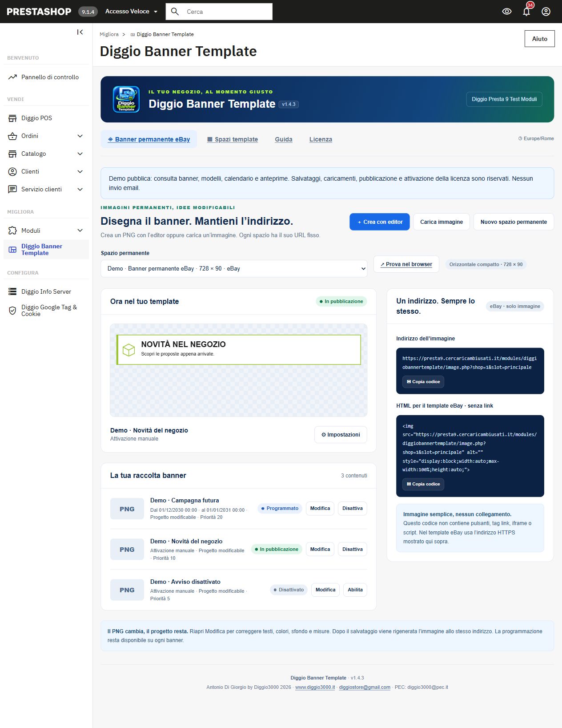The image size is (562, 728).
Task: Open the Spazio permanente dropdown
Action: click(234, 269)
